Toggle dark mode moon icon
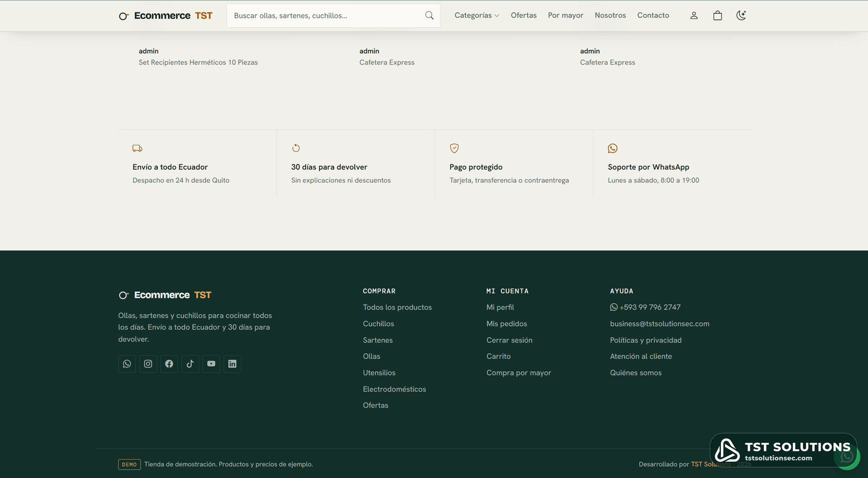 tap(741, 16)
